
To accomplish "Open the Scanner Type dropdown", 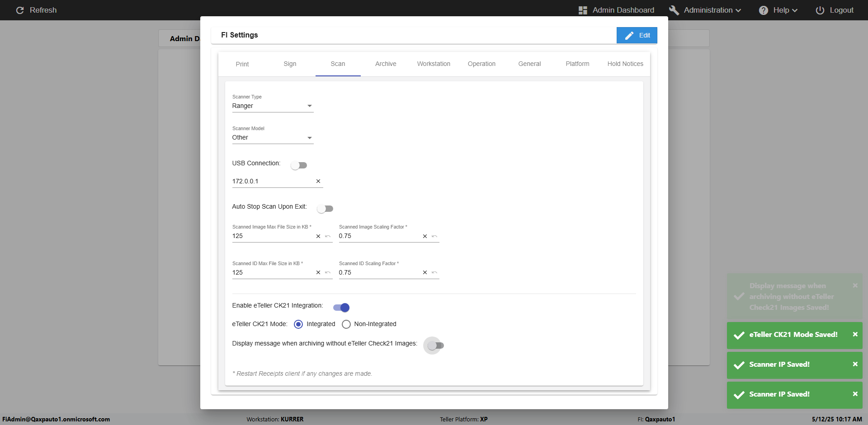I will [x=273, y=106].
